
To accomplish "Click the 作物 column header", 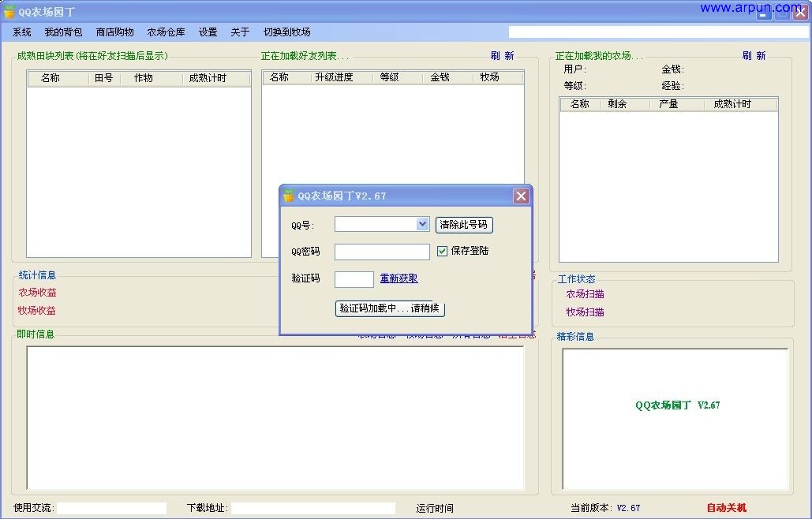I will [152, 78].
